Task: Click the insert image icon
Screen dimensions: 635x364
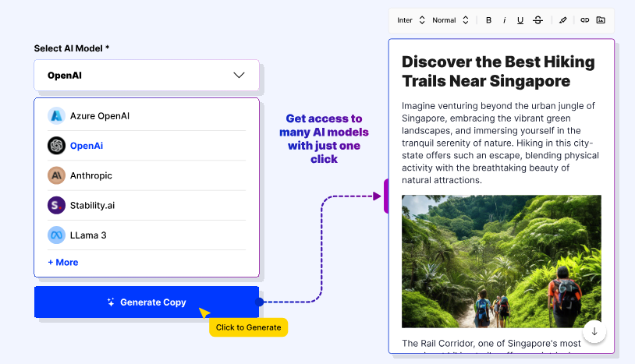Action: tap(600, 20)
